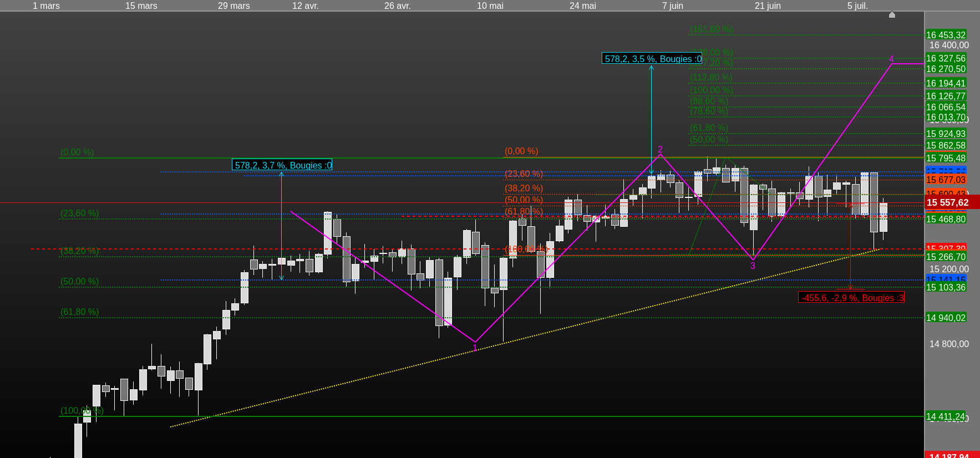The width and height of the screenshot is (980, 458).
Task: Click the 15 795,48 price label
Action: click(946, 158)
